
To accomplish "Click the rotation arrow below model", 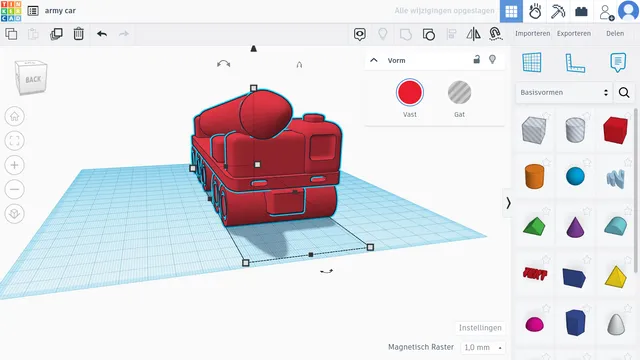I will pyautogui.click(x=326, y=271).
